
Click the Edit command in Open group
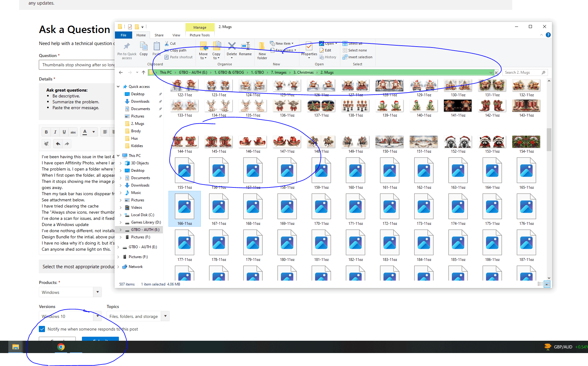click(x=326, y=50)
